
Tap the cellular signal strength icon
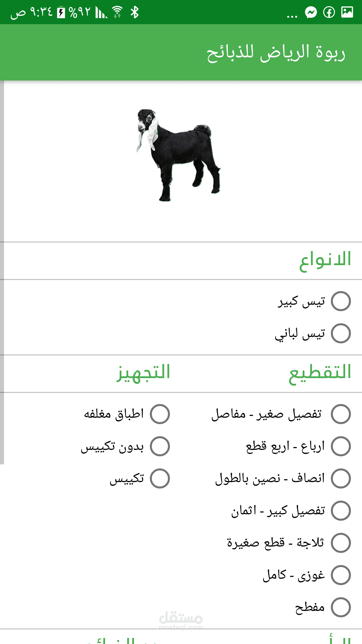pyautogui.click(x=101, y=12)
